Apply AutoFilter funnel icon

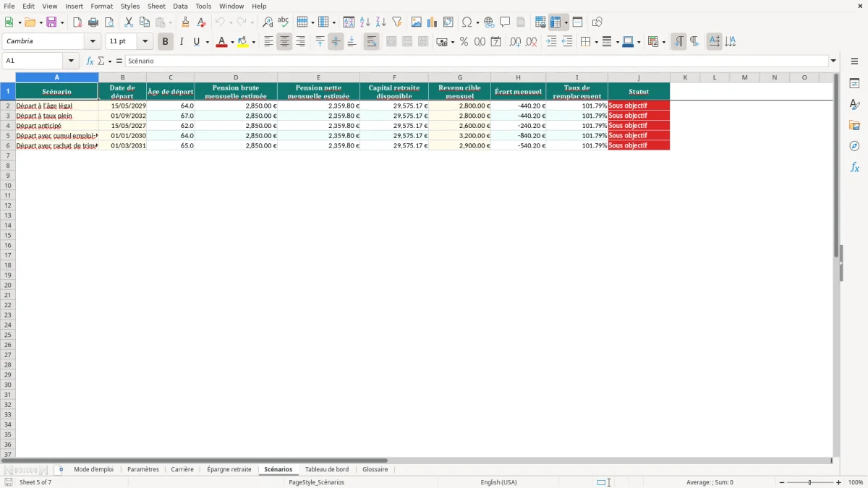(x=397, y=22)
